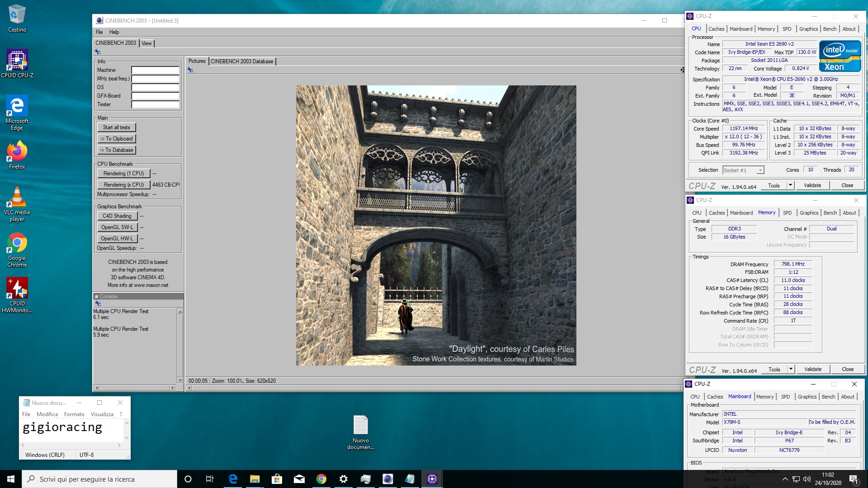Click the Tester input field
Viewport: 868px width, 488px height.
click(155, 104)
